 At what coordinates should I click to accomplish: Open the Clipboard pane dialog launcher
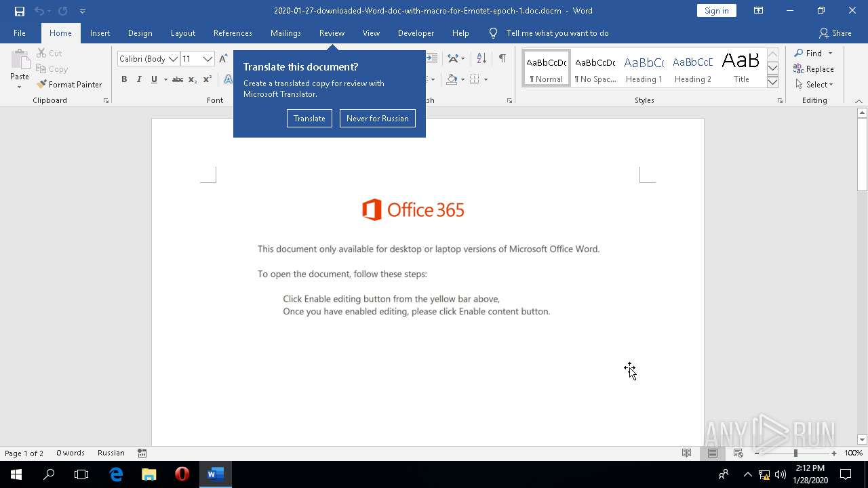tap(106, 100)
